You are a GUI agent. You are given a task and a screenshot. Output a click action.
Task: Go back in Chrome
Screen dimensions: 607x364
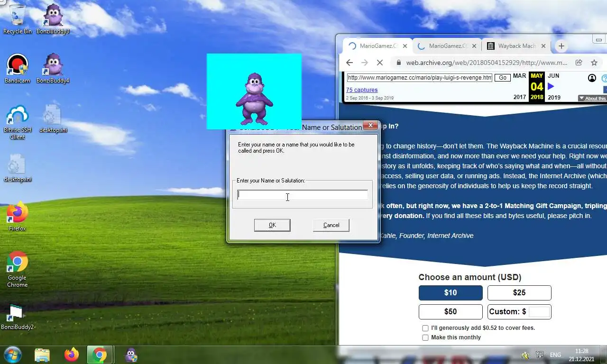349,63
